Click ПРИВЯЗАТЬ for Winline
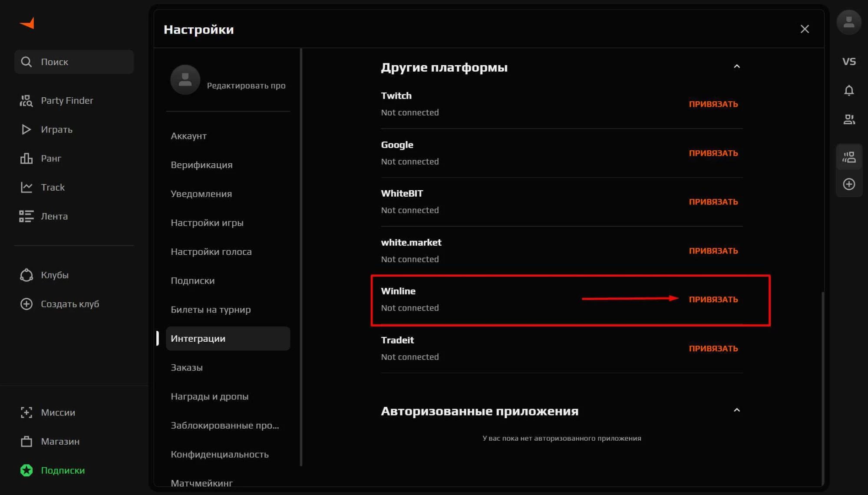Screen dimensions: 868x495 (713, 300)
